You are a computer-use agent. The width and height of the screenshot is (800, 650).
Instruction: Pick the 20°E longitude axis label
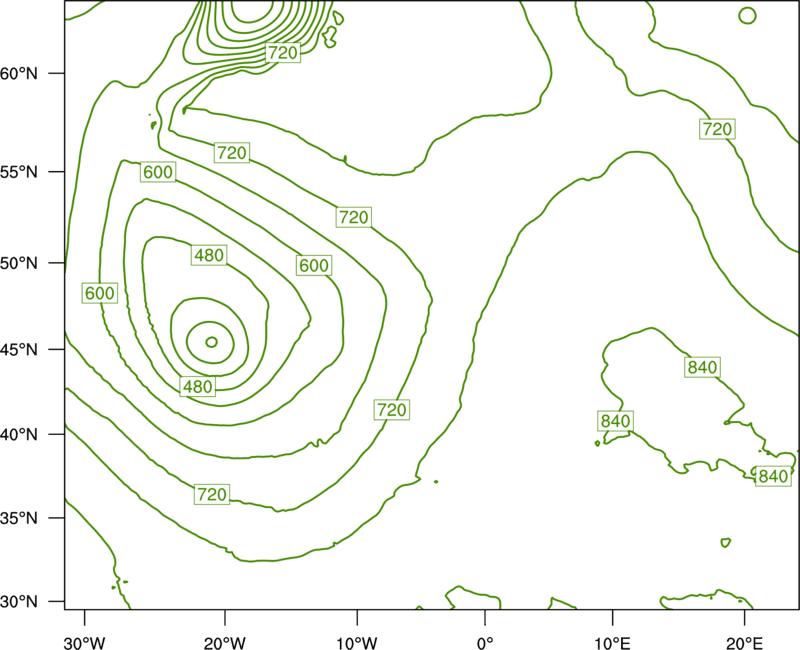744,643
